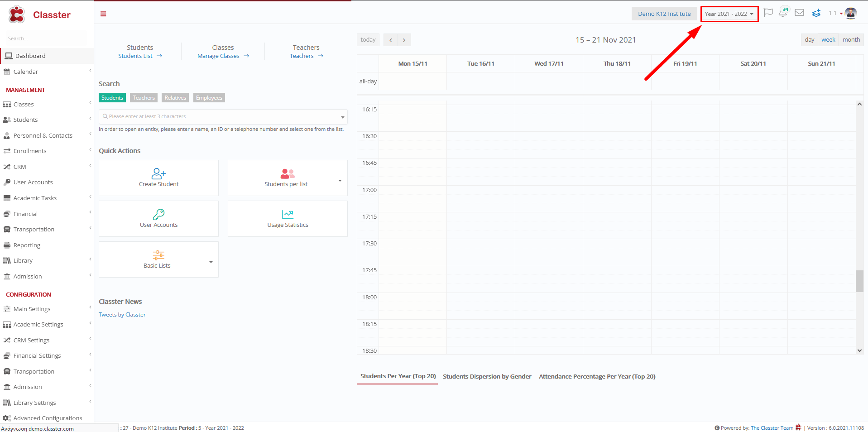Click the Create Student quick action icon
Viewport: 868px width, 432px height.
158,173
